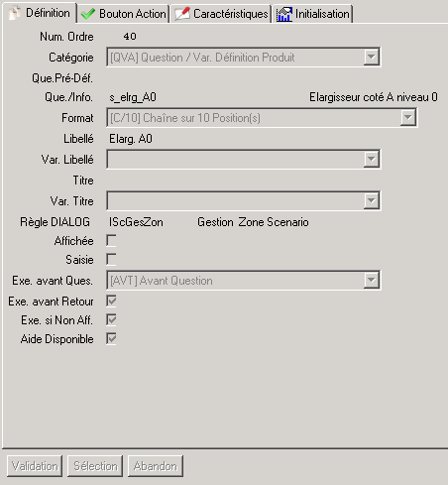This screenshot has height=485, width=448.
Task: Click the Abandon button
Action: pos(156,466)
